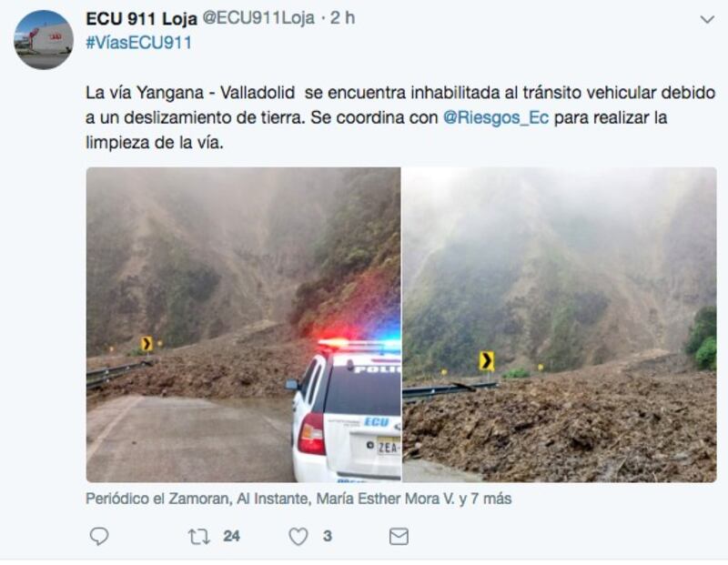The width and height of the screenshot is (728, 565).
Task: Open the ECU 911 Loja profile avatar
Action: pos(43,39)
